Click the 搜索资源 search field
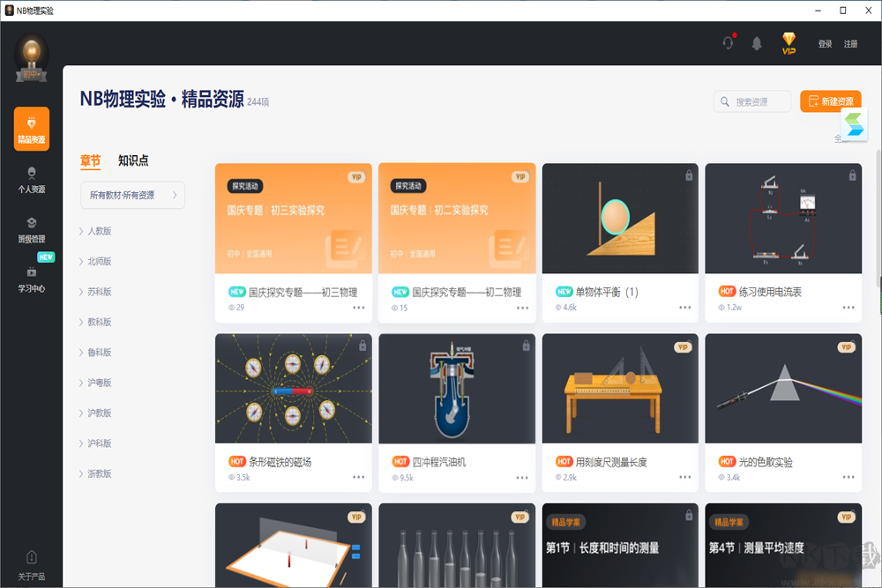The width and height of the screenshot is (882, 588). 754,100
